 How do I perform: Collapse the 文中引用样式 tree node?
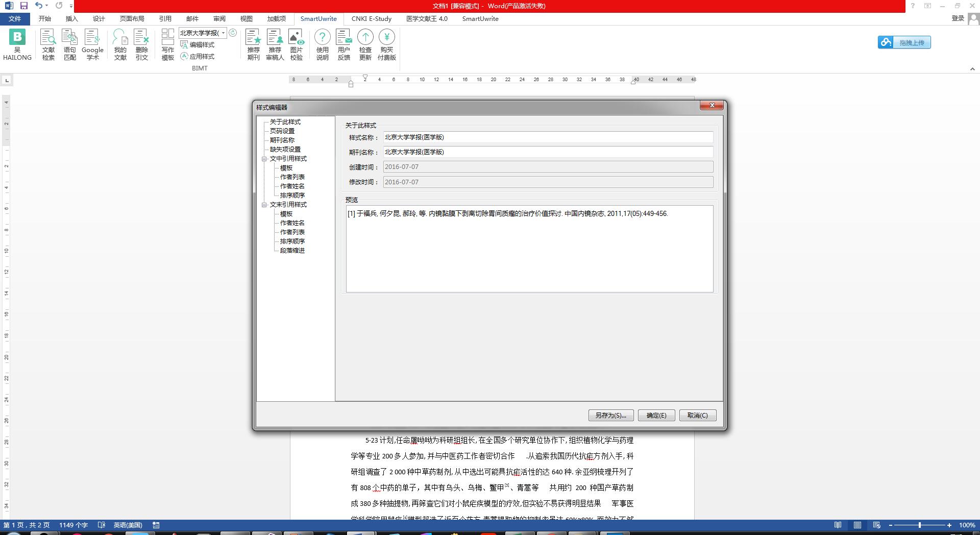(x=264, y=159)
